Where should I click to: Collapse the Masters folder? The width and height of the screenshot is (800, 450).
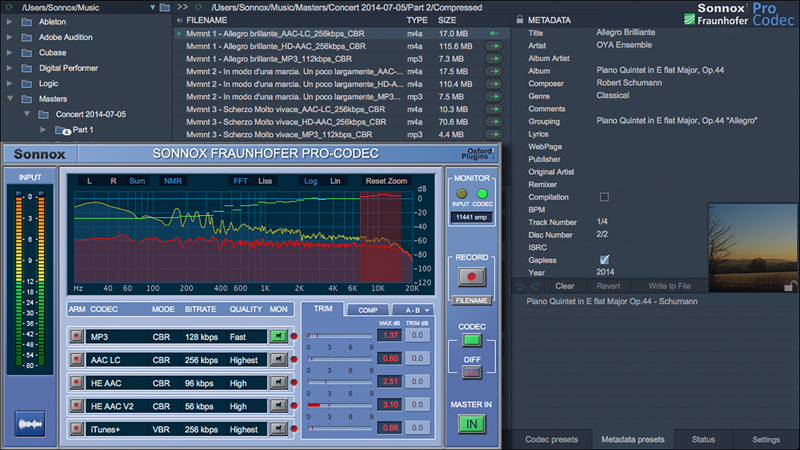(10, 98)
